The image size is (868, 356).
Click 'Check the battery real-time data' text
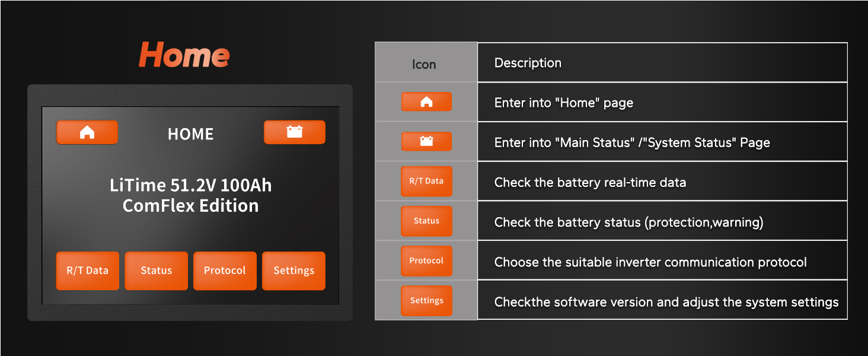click(x=590, y=182)
